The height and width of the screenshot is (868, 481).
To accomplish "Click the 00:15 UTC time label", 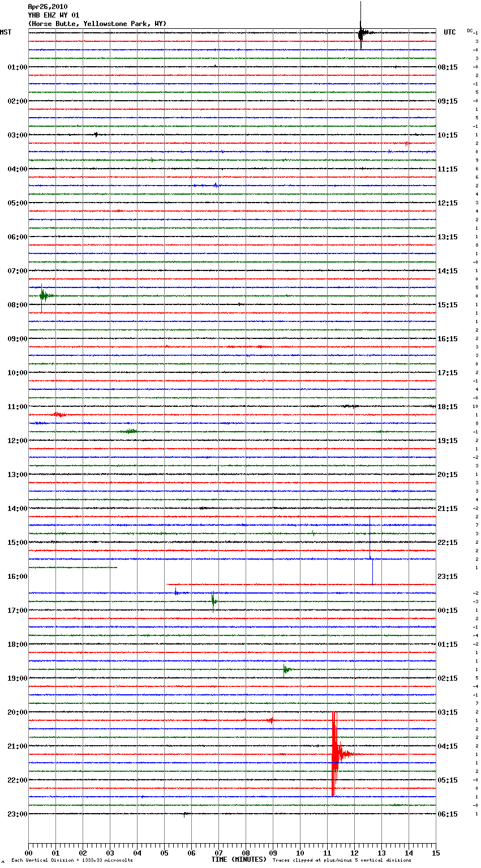I will tap(448, 611).
